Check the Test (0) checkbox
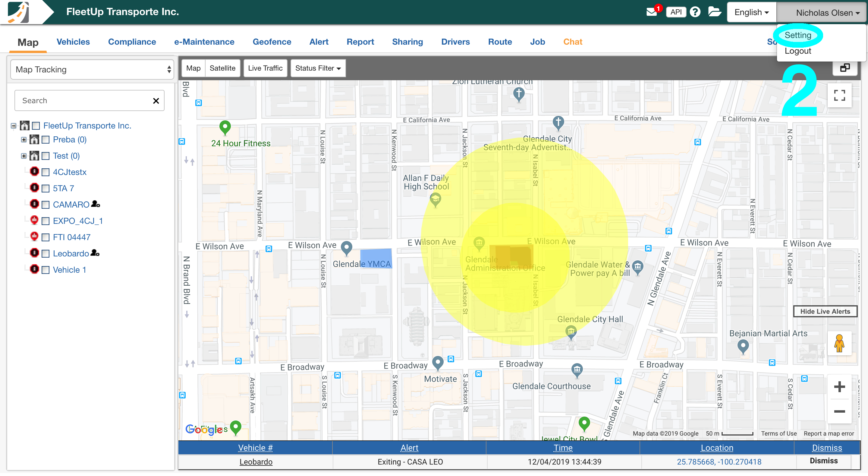868x476 pixels. 46,156
